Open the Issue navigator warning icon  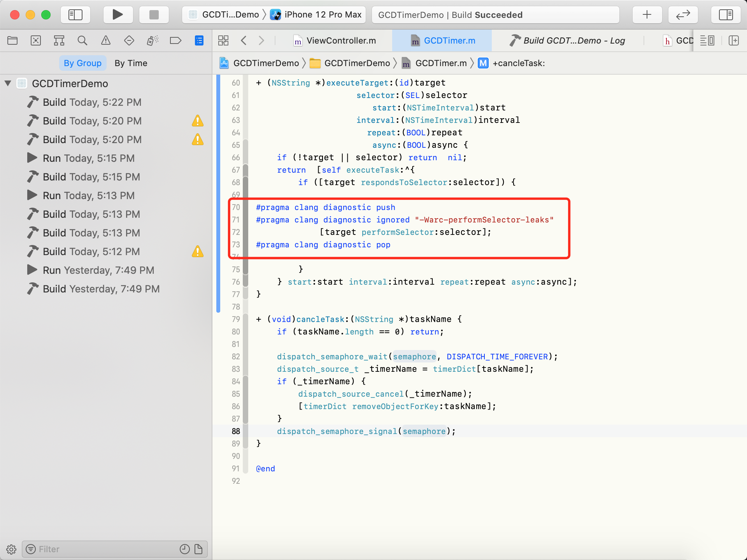pyautogui.click(x=105, y=40)
